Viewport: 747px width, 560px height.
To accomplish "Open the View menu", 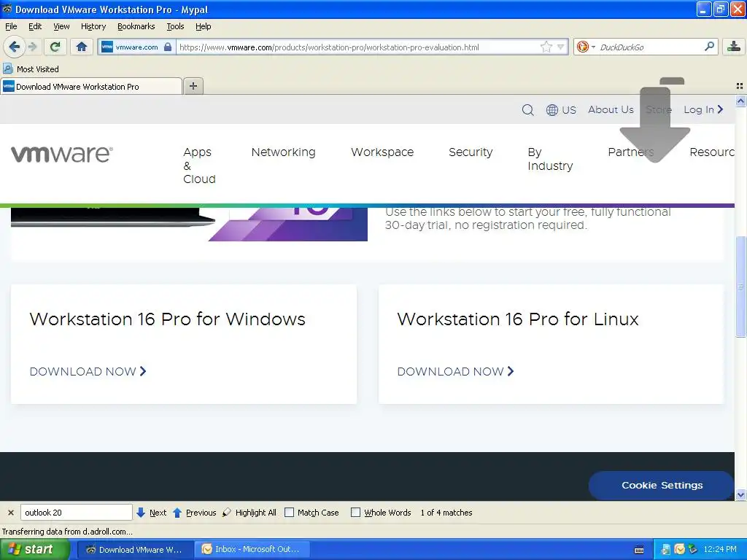I will 61,26.
